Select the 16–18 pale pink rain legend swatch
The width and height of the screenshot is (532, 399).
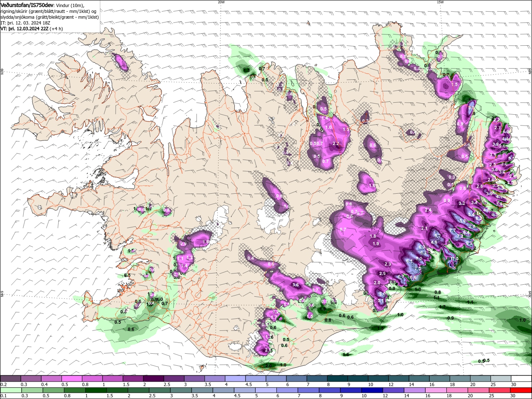(436, 390)
